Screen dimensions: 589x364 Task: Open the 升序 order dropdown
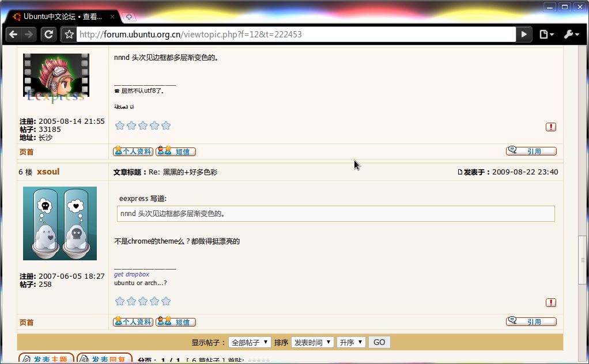click(x=351, y=342)
